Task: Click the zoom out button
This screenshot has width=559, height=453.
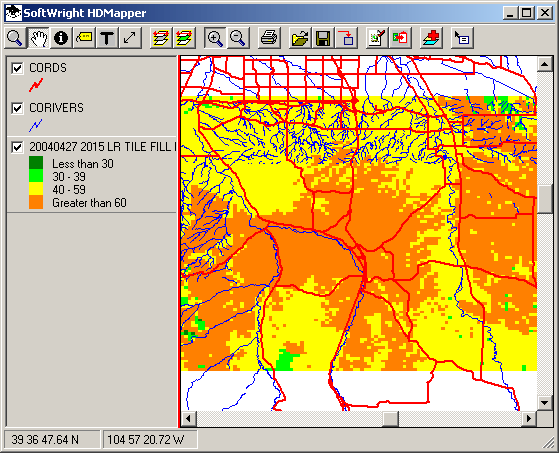Action: pos(238,38)
